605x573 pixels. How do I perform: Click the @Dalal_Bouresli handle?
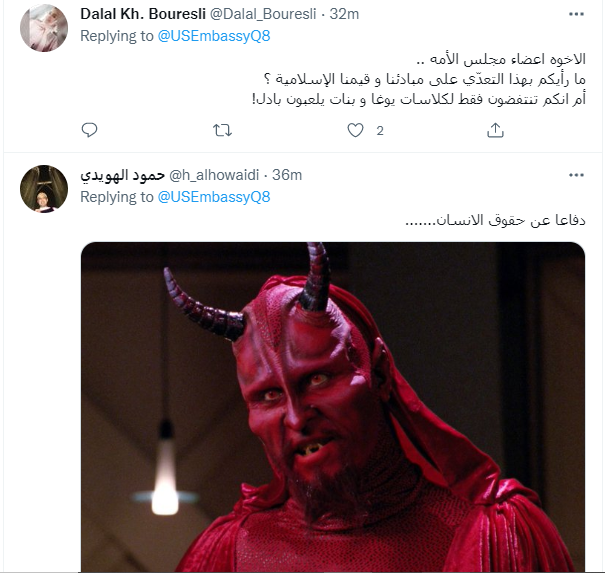click(x=263, y=14)
